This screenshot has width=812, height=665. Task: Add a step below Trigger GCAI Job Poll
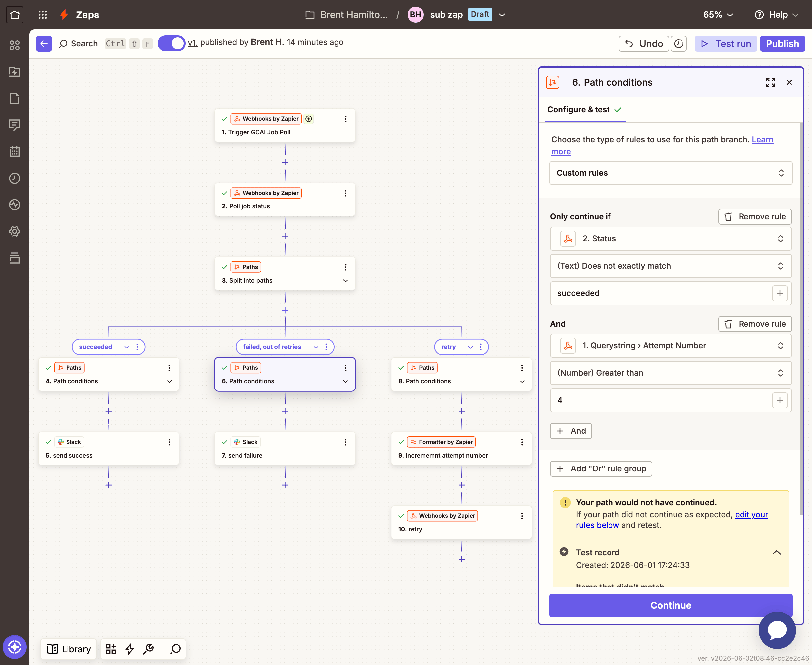[285, 162]
